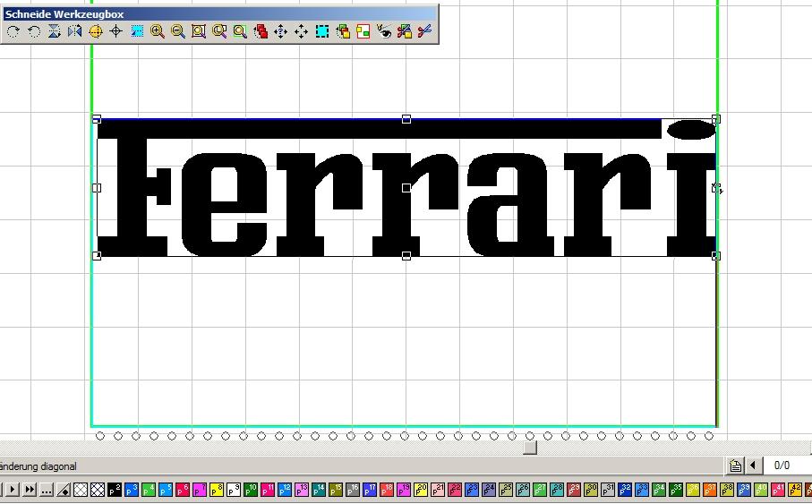This screenshot has width=812, height=504.
Task: Mirror selection horizontally with flip icon
Action: point(75,32)
